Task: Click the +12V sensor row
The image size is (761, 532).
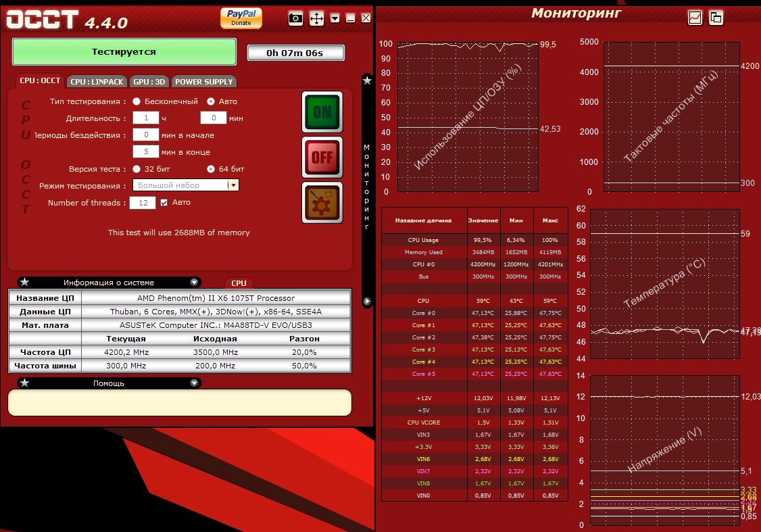Action: [x=474, y=398]
